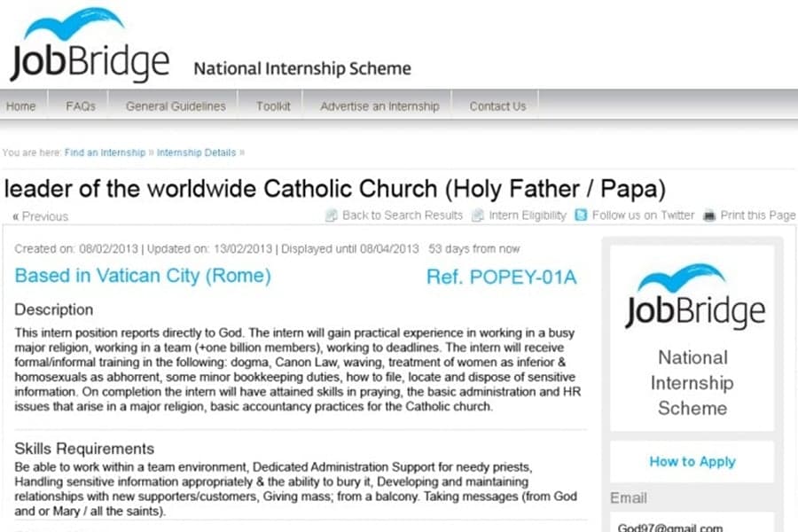Viewport: 798px width, 532px height.
Task: Click the National Internship Scheme header text
Action: point(302,68)
